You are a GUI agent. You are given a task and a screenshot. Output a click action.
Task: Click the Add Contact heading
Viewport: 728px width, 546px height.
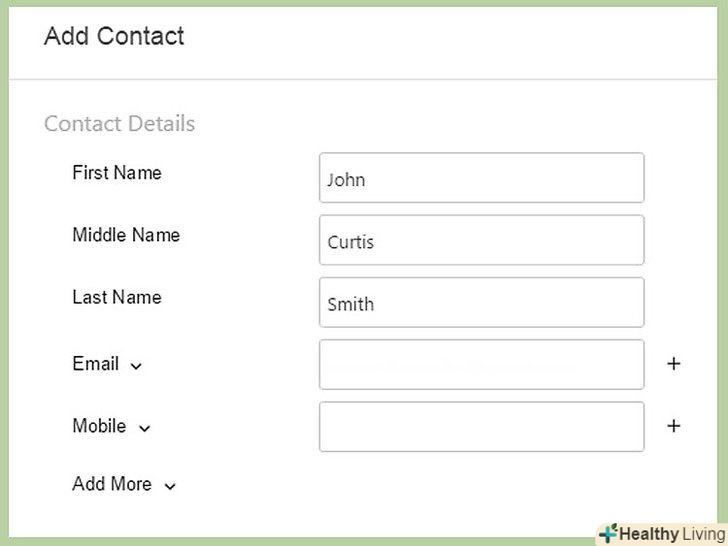pos(114,37)
